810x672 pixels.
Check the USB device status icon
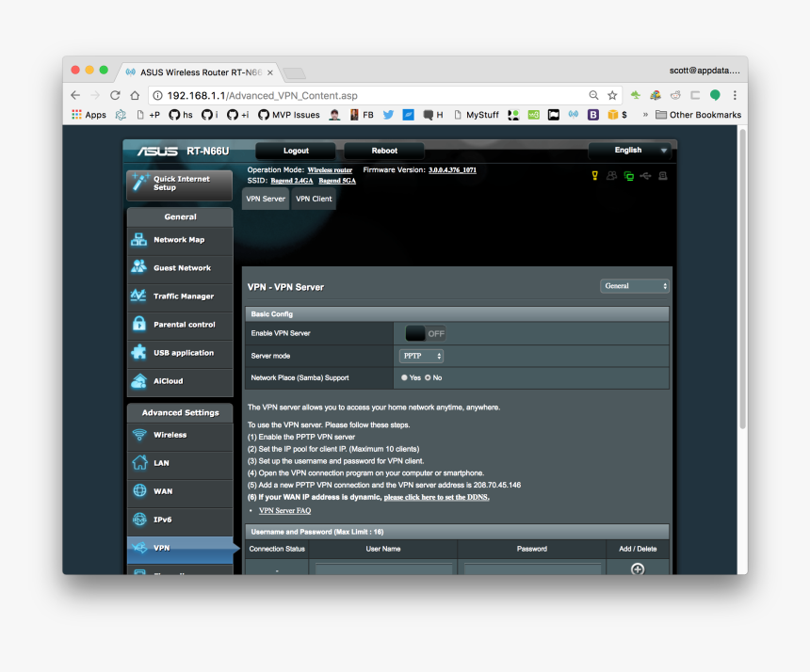tap(644, 176)
